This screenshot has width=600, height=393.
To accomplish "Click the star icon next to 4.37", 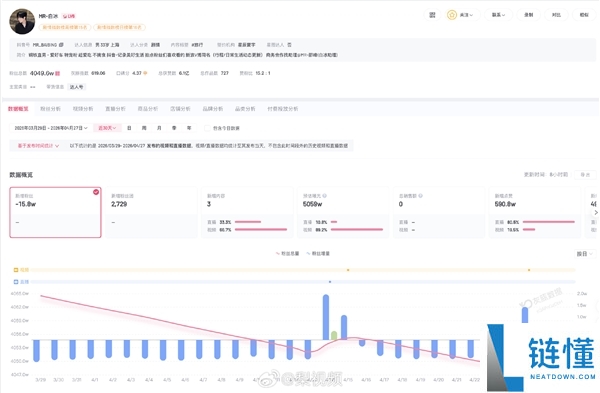I will (145, 73).
